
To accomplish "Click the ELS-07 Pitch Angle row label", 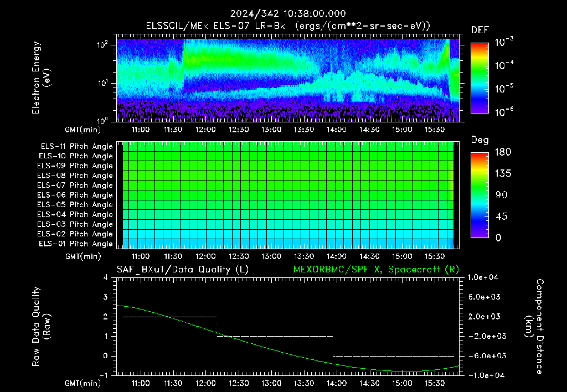I will (75, 185).
